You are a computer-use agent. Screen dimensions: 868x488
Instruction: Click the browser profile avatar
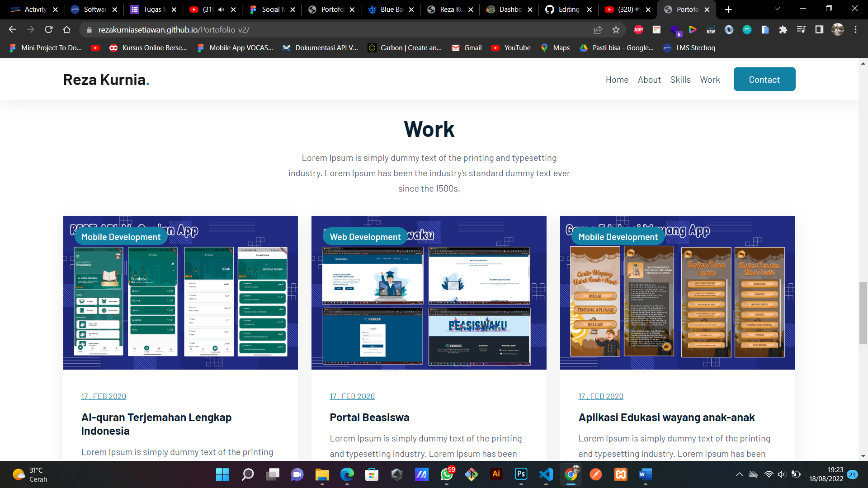[839, 29]
